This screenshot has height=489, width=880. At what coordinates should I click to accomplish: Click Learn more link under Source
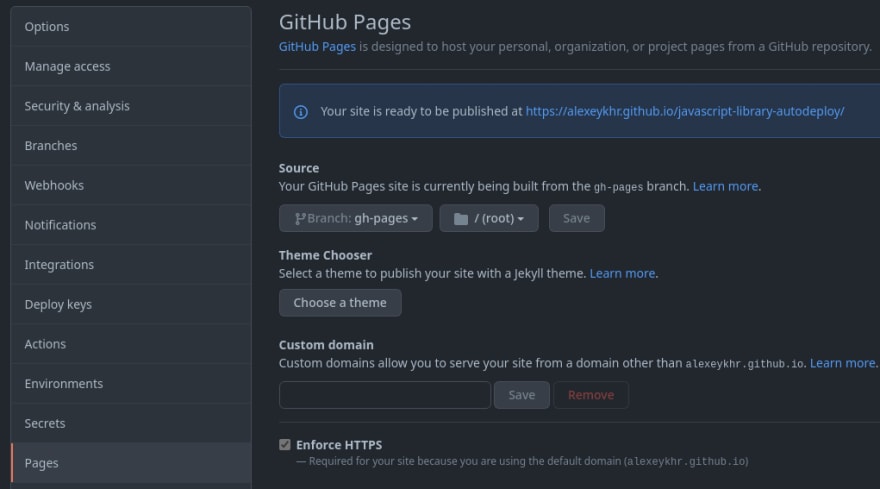(x=725, y=186)
